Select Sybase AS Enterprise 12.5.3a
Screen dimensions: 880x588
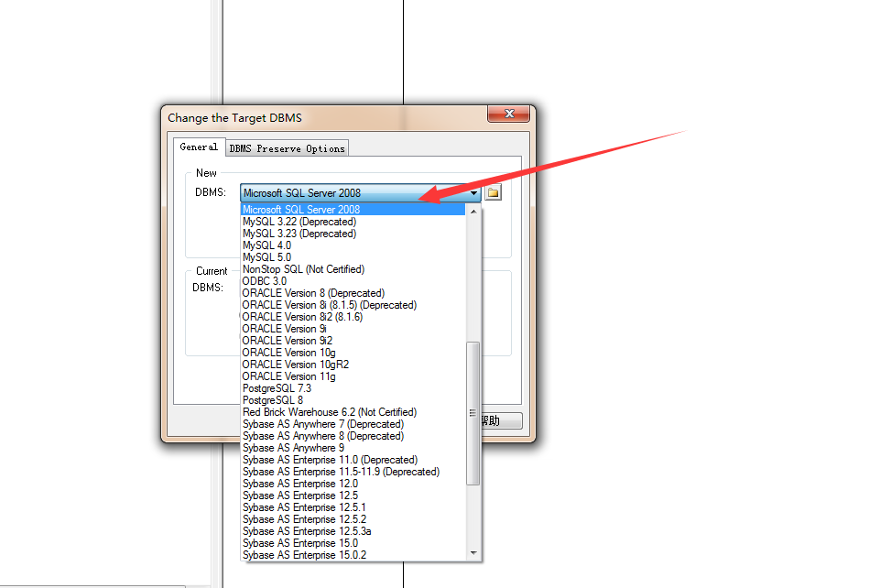coord(353,531)
